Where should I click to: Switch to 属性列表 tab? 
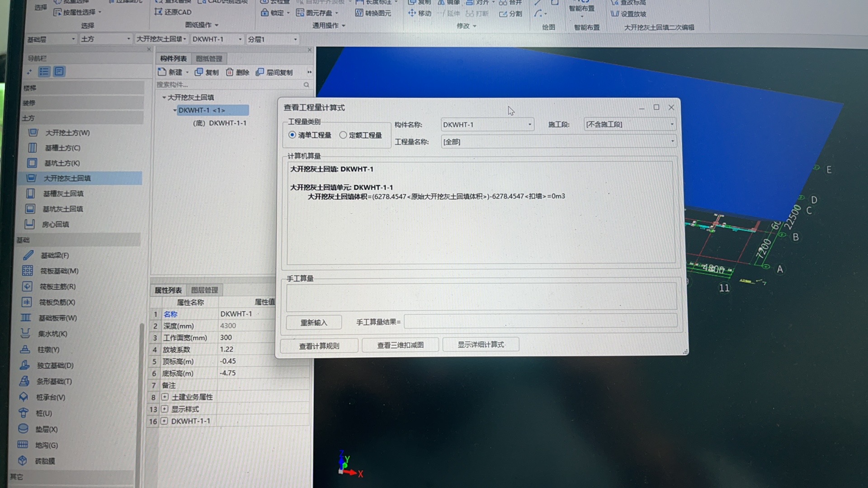point(168,290)
